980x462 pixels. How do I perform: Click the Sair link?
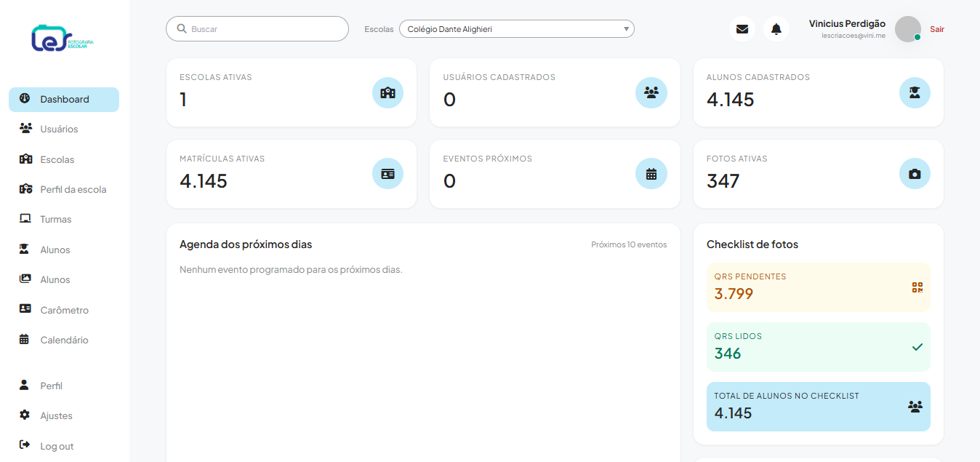(x=937, y=29)
